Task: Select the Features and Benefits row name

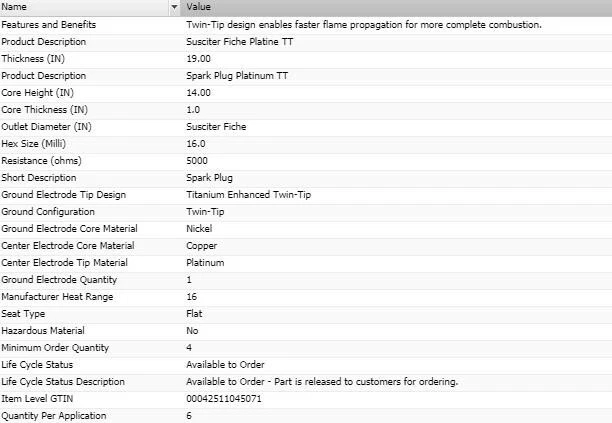Action: pyautogui.click(x=49, y=25)
